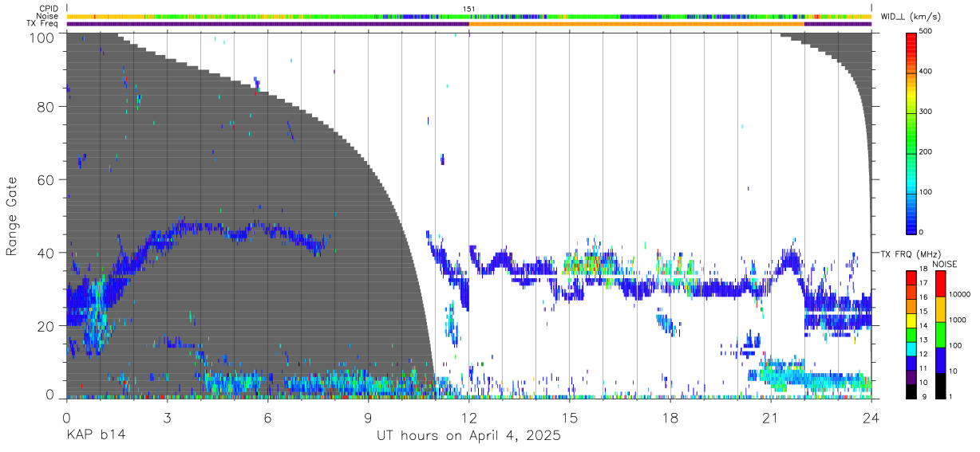Click the range gate 20 tick label
Screen dimensions: 980x452
pyautogui.click(x=47, y=325)
